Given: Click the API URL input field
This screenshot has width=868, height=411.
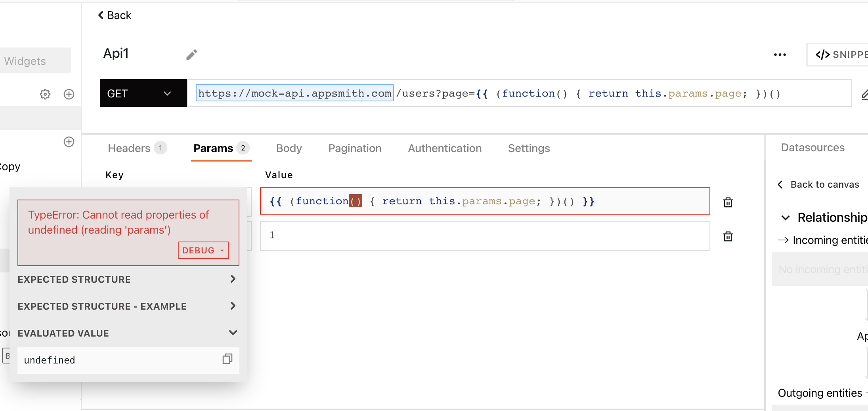Looking at the screenshot, I should coord(519,93).
